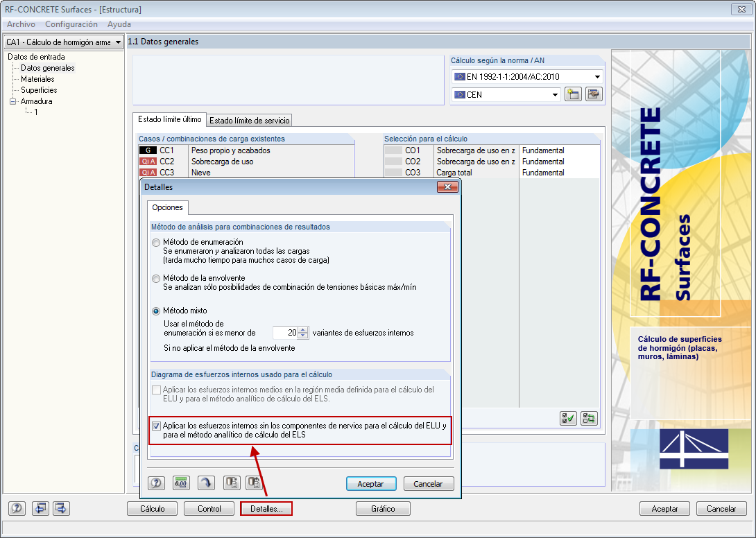Select CC3 Nieve row
756x538 pixels.
click(246, 173)
